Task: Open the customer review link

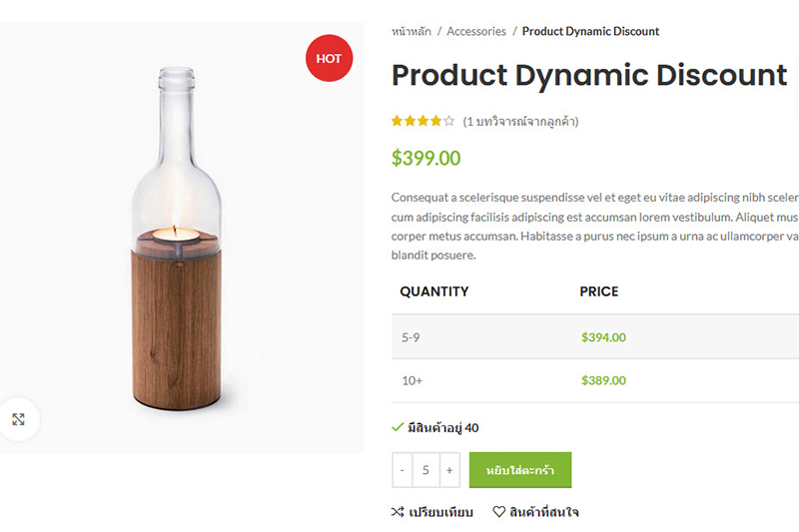Action: tap(520, 122)
